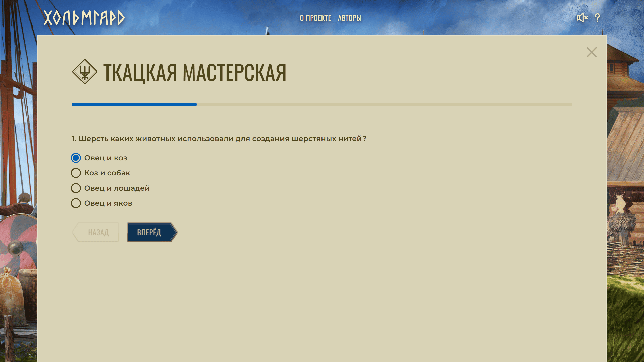Click the Коз и собак label text

coord(107,173)
